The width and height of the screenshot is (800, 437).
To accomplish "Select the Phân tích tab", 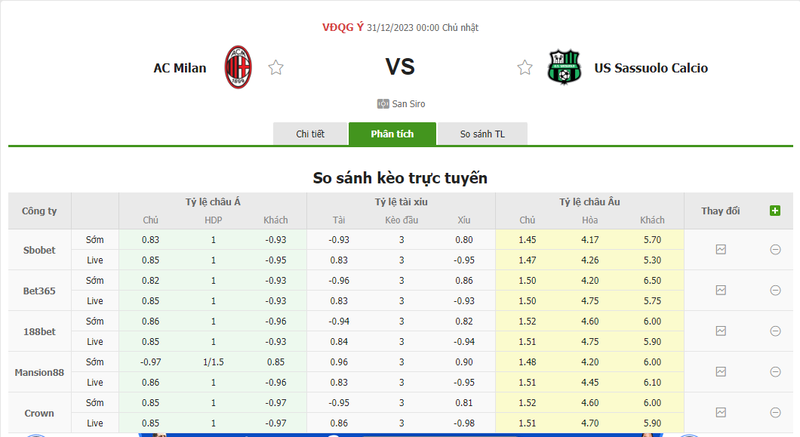I will [x=392, y=134].
